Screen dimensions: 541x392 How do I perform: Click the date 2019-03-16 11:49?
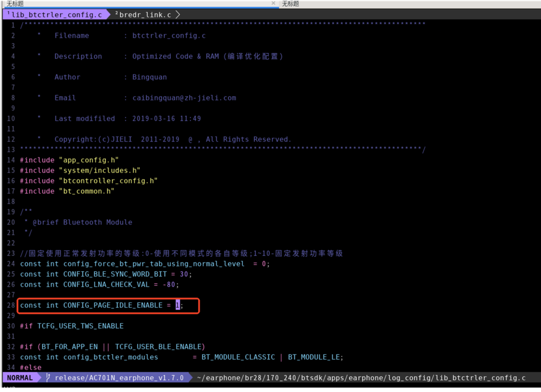(167, 119)
